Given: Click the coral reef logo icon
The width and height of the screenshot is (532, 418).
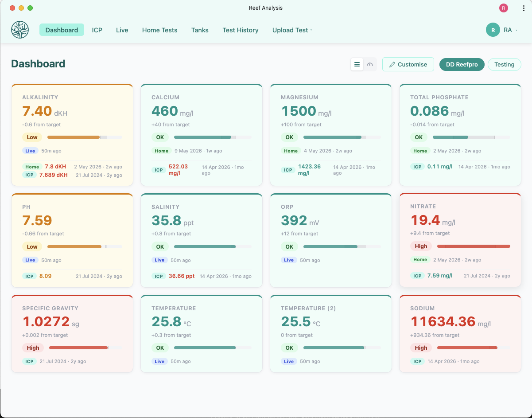Looking at the screenshot, I should [x=20, y=30].
